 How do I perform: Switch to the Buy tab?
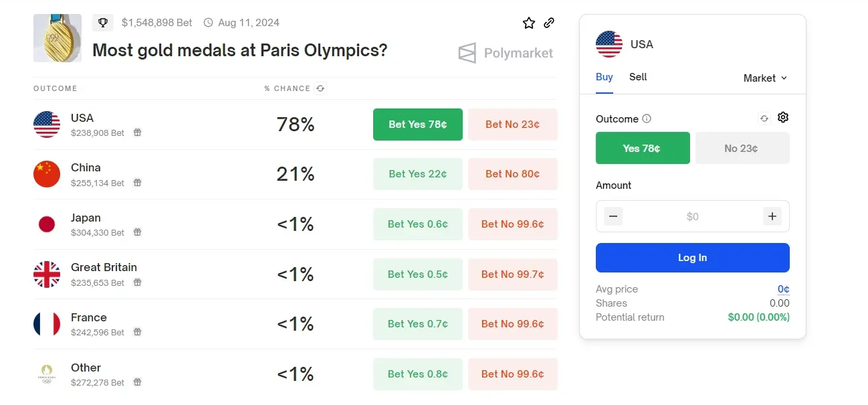605,77
